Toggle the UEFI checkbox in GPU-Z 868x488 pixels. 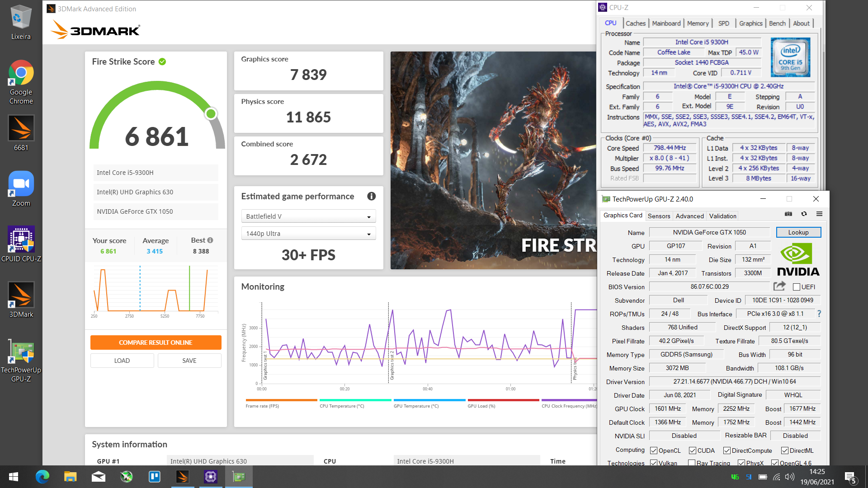(x=797, y=287)
